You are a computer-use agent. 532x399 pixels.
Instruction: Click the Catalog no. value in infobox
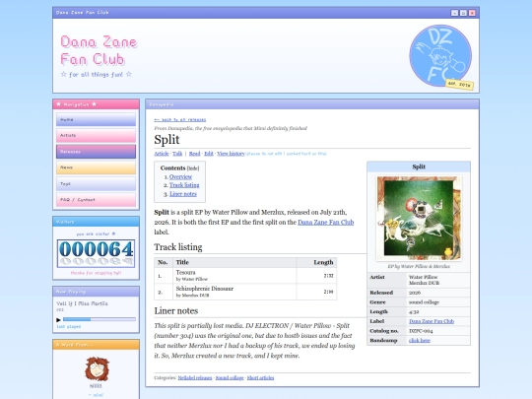tap(421, 331)
